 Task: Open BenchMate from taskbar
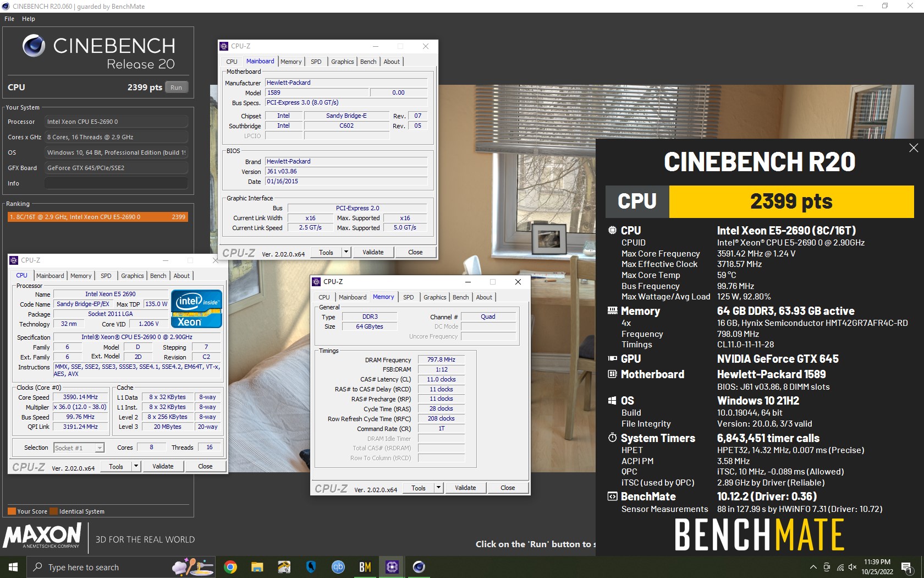(365, 567)
